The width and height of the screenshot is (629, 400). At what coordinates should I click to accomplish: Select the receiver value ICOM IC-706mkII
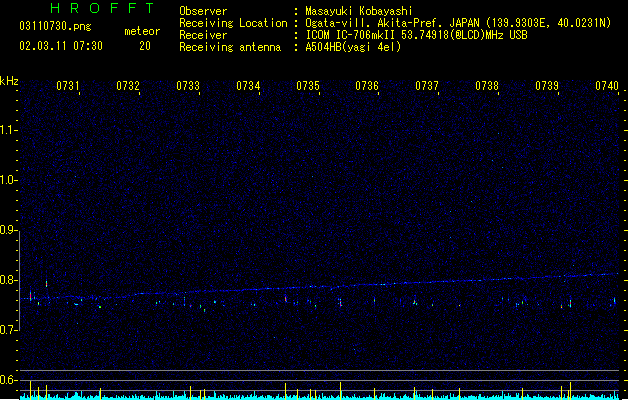[x=351, y=35]
